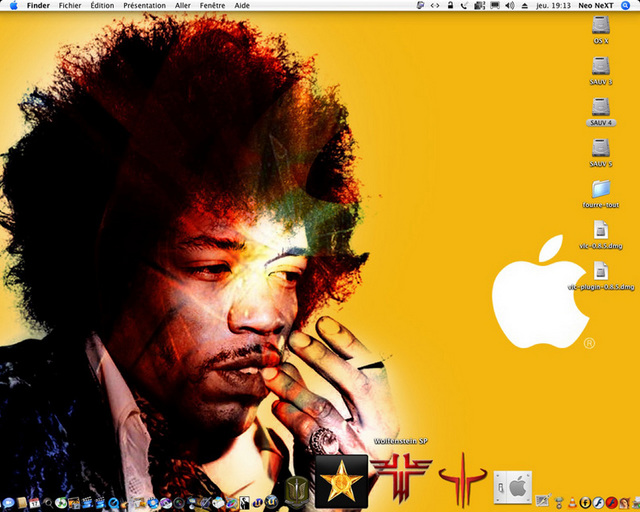Expand the Présentation menu

coord(145,6)
